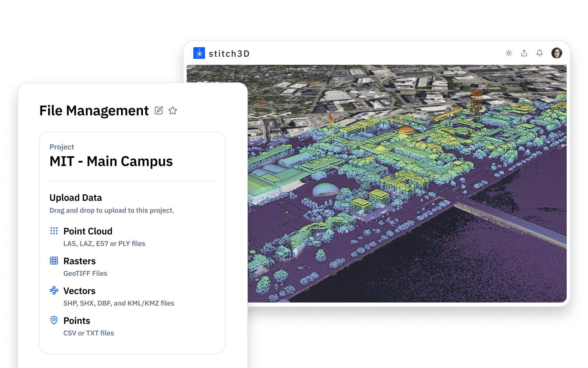This screenshot has height=368, width=588.
Task: Click the Rasters grid icon
Action: pyautogui.click(x=54, y=261)
